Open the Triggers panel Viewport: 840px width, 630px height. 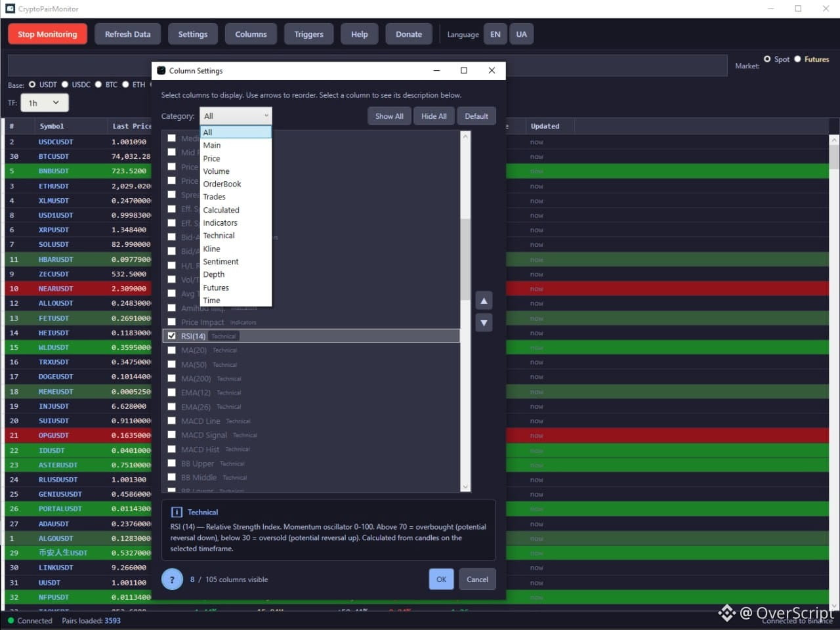click(309, 34)
